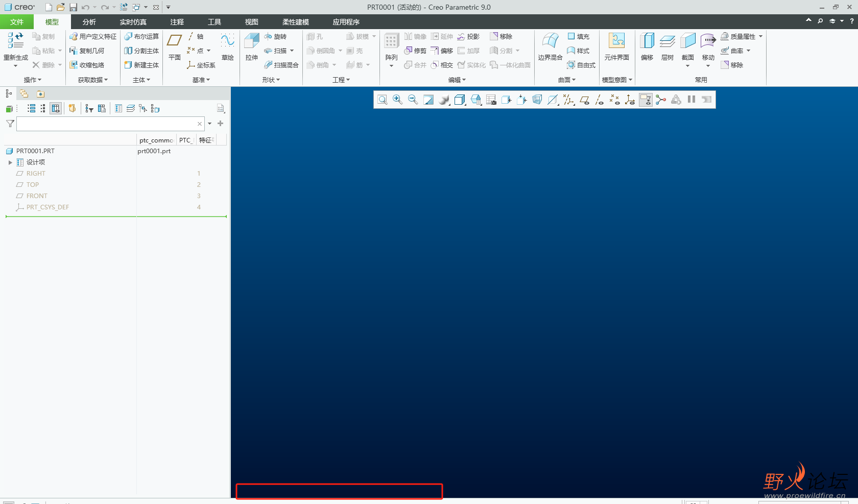
Task: Click the View Manager icon
Action: 491,100
